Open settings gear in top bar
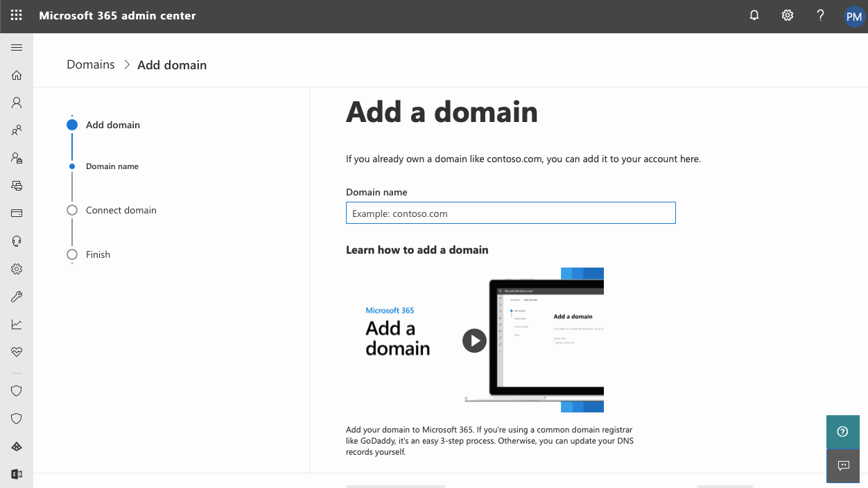Viewport: 868px width, 488px height. tap(788, 15)
